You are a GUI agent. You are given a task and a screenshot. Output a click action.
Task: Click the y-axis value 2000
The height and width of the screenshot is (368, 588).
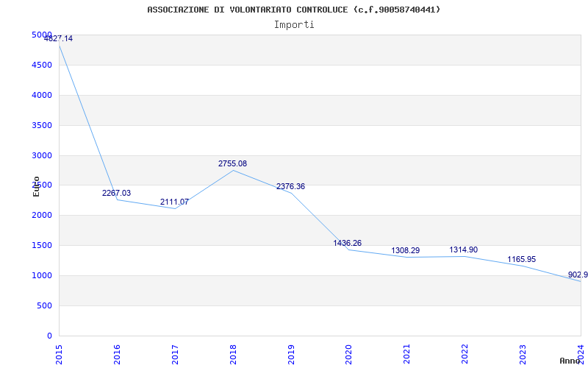[x=42, y=216]
